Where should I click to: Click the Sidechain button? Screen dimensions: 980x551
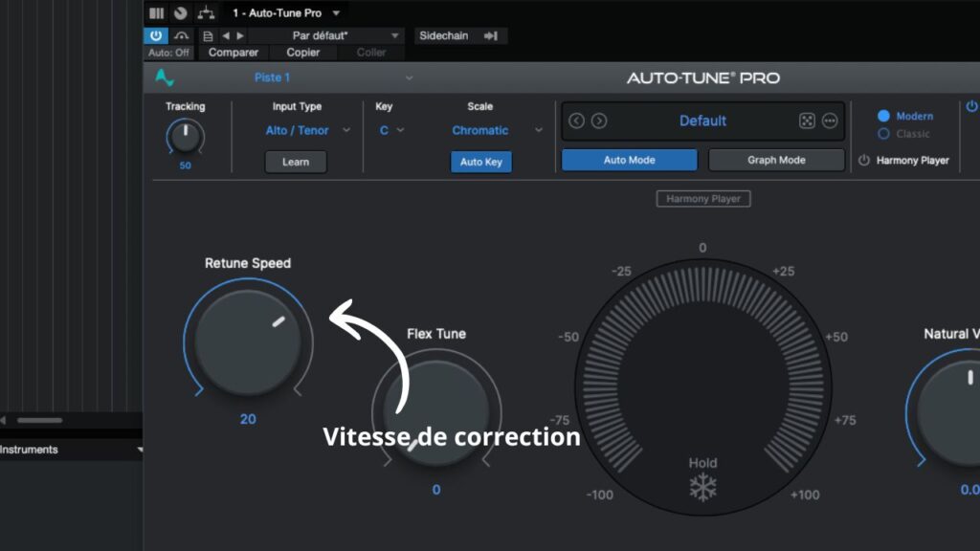click(444, 35)
